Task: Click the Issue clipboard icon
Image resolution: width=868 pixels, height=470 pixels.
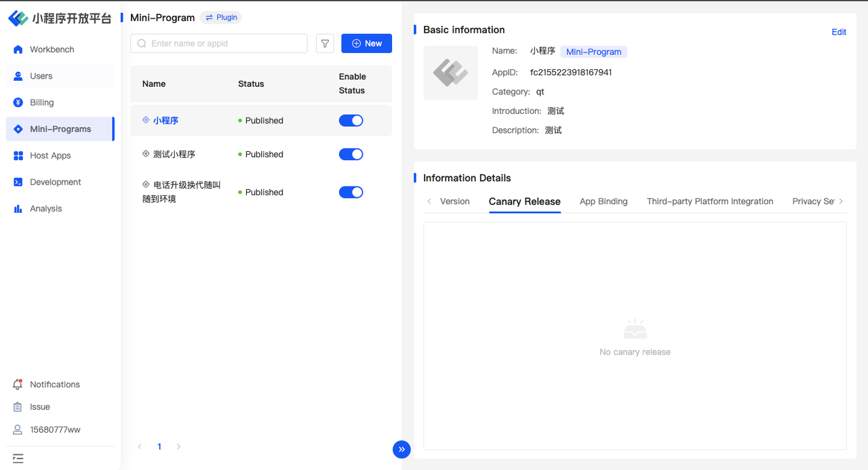Action: pyautogui.click(x=18, y=407)
